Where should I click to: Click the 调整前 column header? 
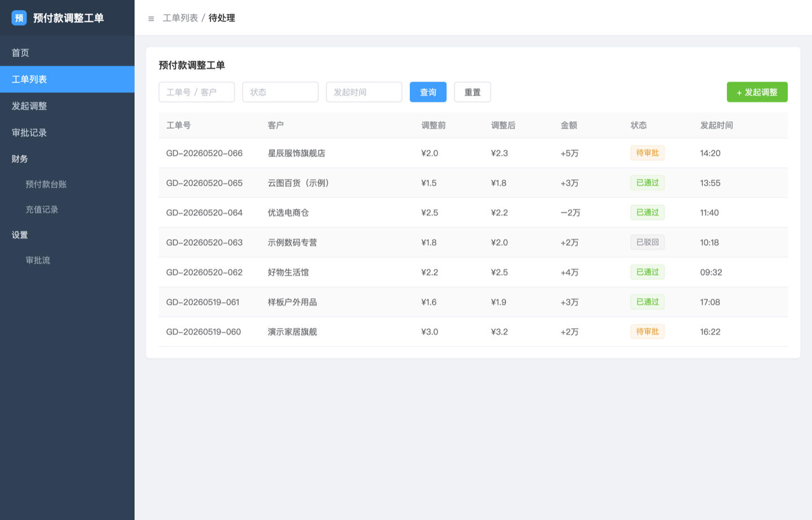pyautogui.click(x=434, y=125)
